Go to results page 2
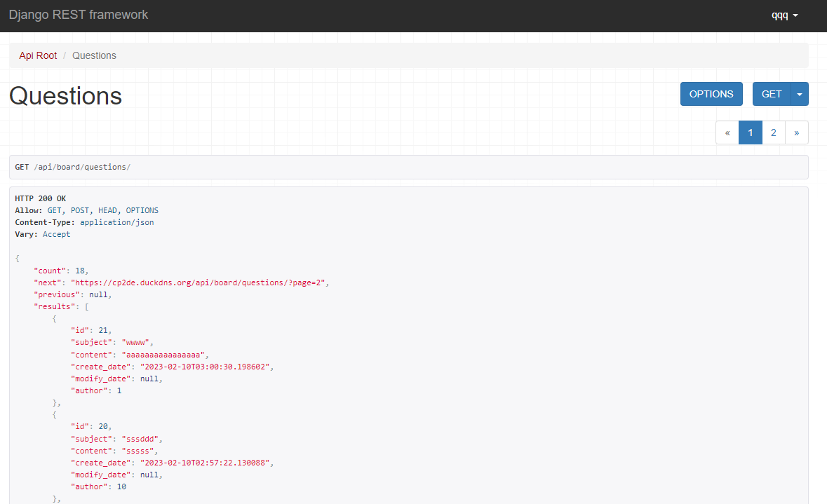Viewport: 827px width, 504px height. click(773, 132)
